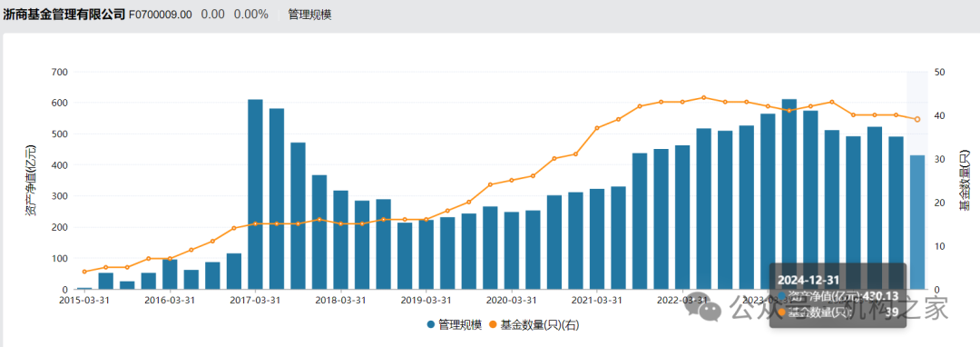
Task: Click the tall bar above 2017-03-31
Action: tap(255, 194)
